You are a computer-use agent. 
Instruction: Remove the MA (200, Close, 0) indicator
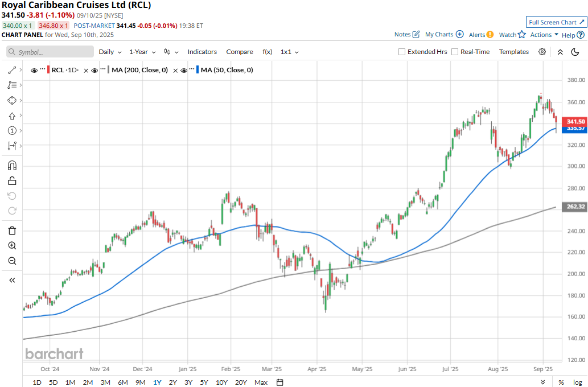click(175, 70)
